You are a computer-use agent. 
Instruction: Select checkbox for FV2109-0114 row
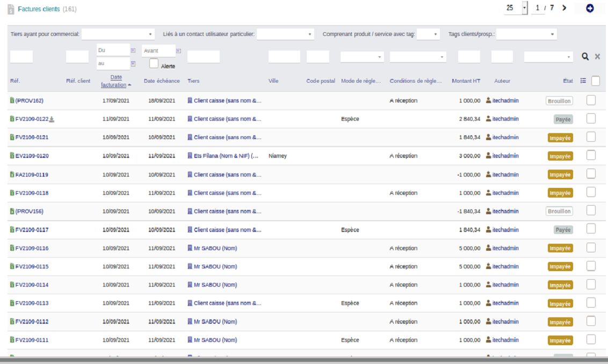(591, 285)
